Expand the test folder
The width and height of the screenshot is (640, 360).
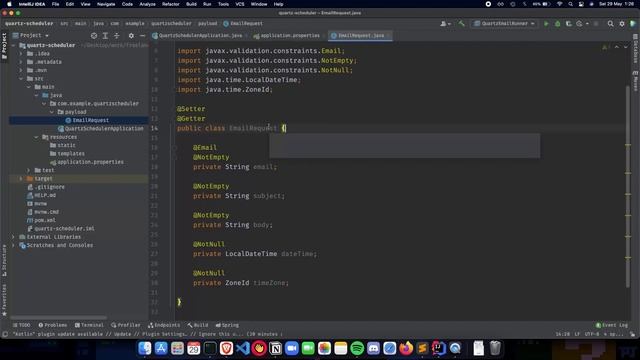[x=29, y=170]
